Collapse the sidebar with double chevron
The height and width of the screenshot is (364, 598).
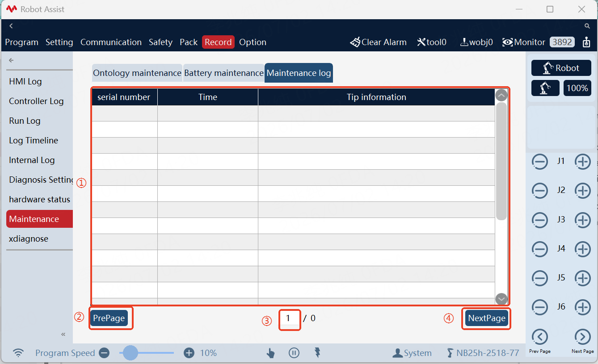tap(63, 334)
